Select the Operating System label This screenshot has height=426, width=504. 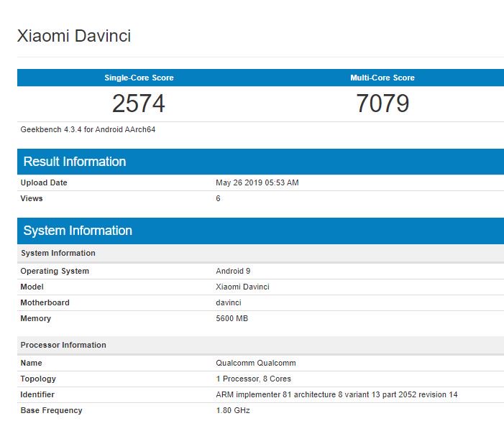[55, 271]
